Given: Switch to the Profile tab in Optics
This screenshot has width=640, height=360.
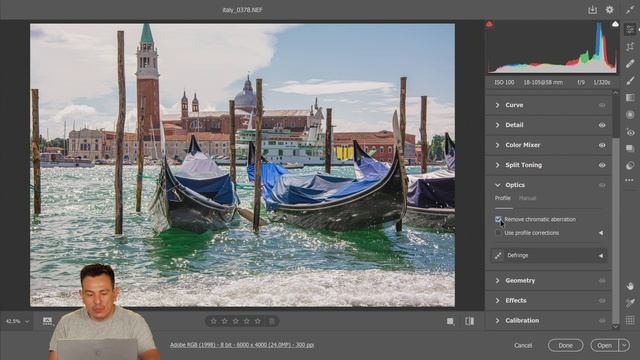Looking at the screenshot, I should (x=502, y=198).
